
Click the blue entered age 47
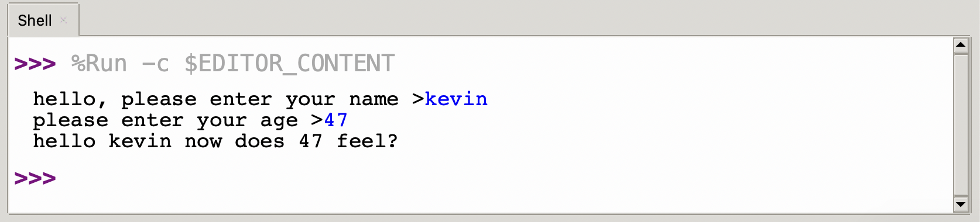coord(336,120)
